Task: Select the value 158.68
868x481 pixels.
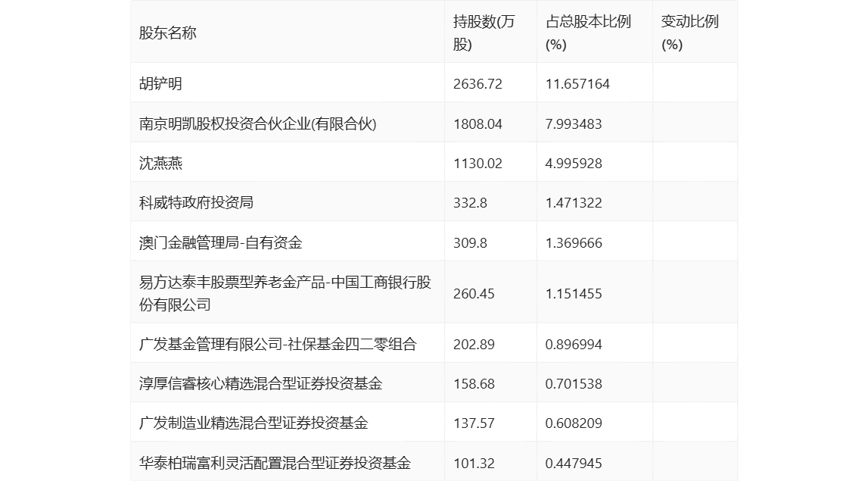Action: tap(474, 383)
